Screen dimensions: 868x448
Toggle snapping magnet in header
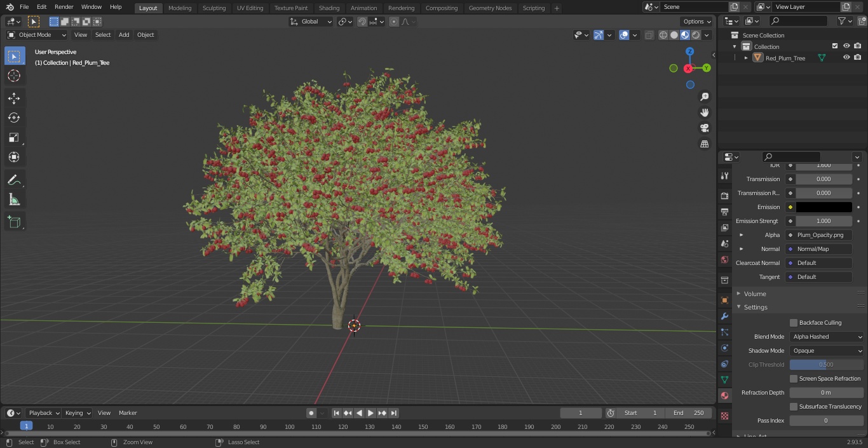point(362,22)
